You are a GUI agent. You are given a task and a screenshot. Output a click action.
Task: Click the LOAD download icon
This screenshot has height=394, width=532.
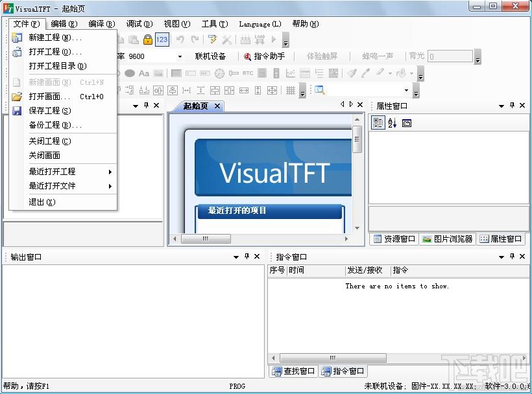(x=260, y=40)
